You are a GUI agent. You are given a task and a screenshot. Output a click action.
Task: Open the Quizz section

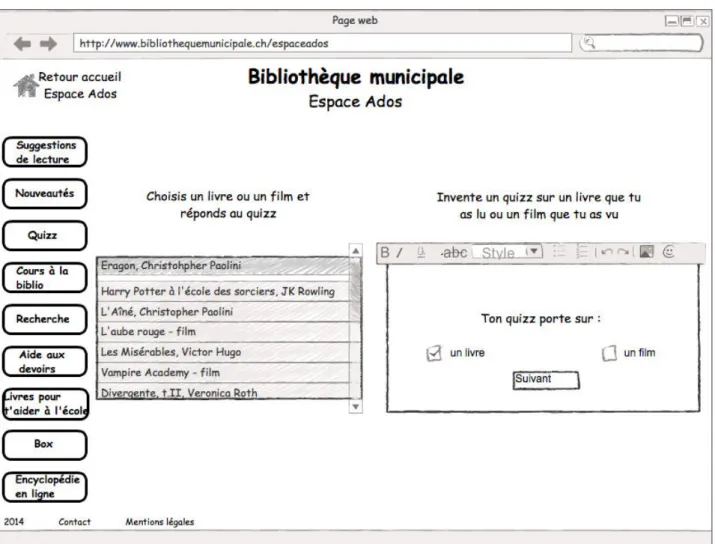pyautogui.click(x=45, y=236)
